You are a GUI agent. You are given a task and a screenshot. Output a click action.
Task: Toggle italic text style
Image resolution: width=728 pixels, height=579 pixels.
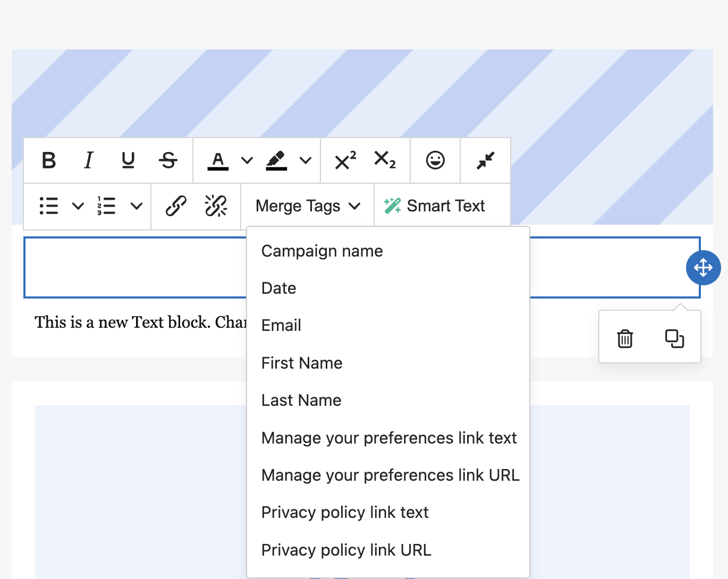pos(89,160)
